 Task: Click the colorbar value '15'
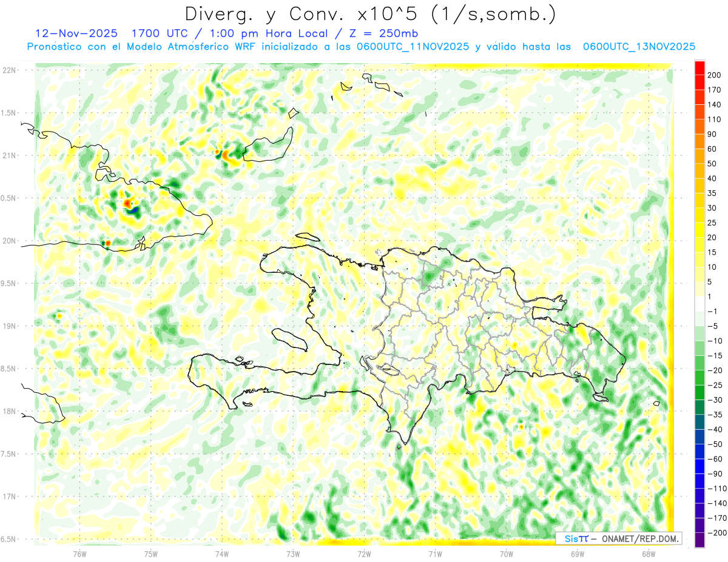click(x=713, y=252)
